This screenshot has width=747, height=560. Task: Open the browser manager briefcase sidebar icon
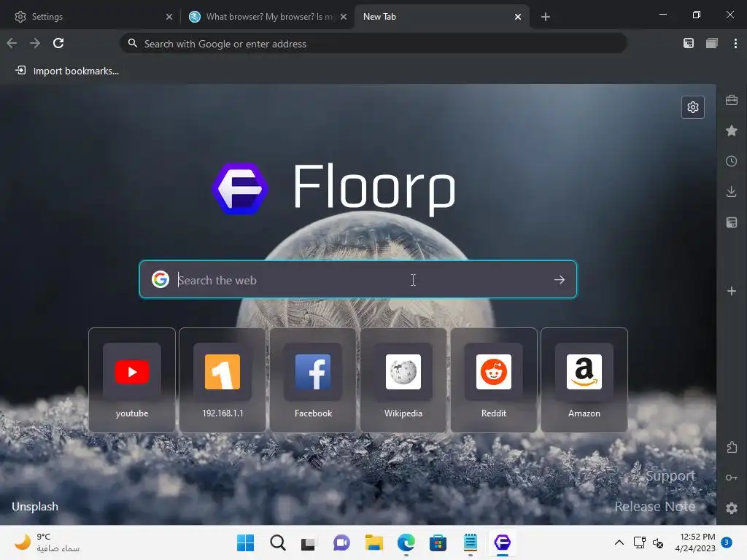tap(732, 100)
